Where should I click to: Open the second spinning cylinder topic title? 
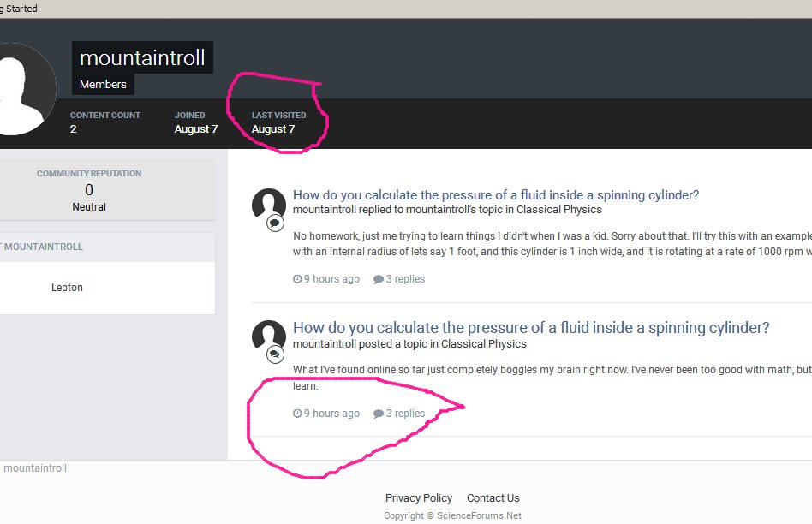coord(531,328)
